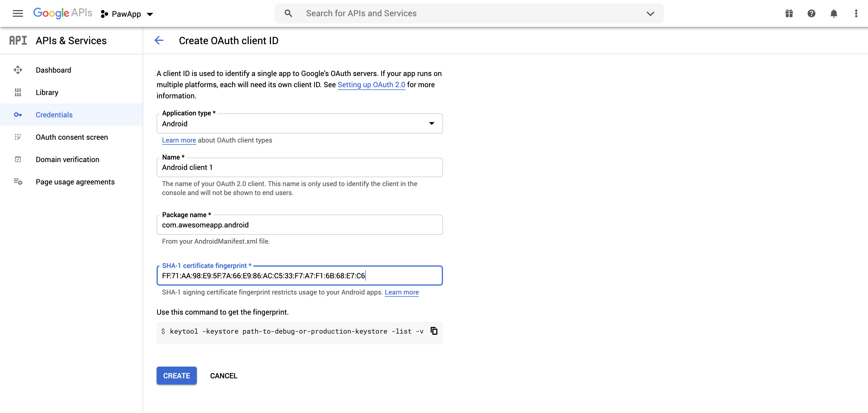Viewport: 868px width, 413px height.
Task: Open the gift/free trial icon
Action: [789, 13]
